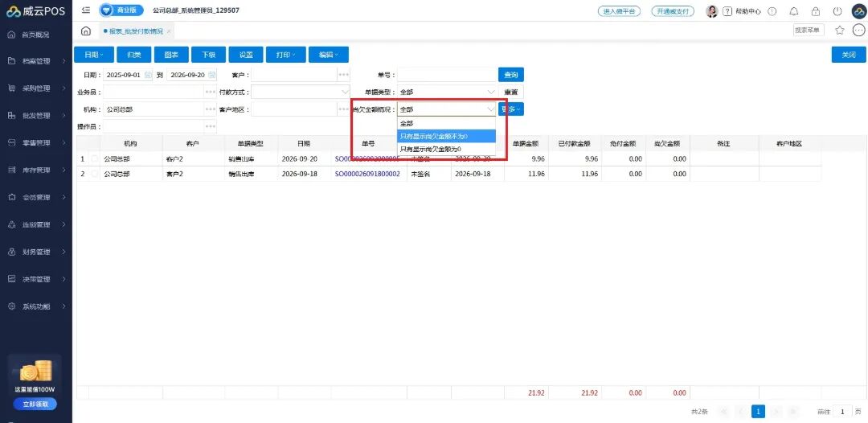868x423 pixels.
Task: Tick the checkbox for row 2
Action: [95, 174]
